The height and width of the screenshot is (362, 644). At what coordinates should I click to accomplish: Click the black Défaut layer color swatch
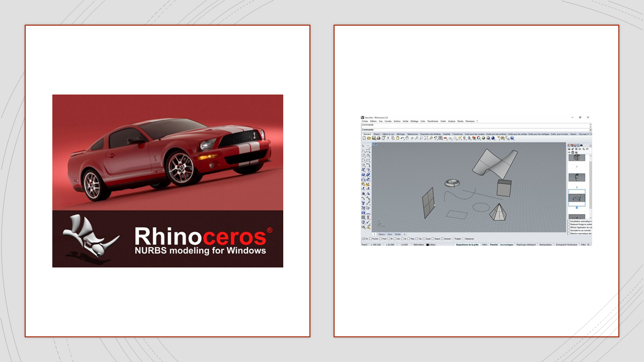click(x=428, y=245)
